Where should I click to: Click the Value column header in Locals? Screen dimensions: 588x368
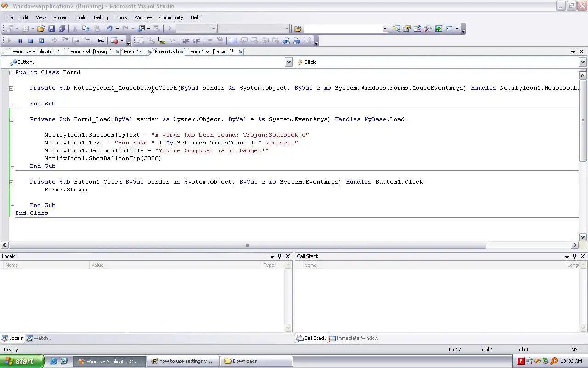175,265
